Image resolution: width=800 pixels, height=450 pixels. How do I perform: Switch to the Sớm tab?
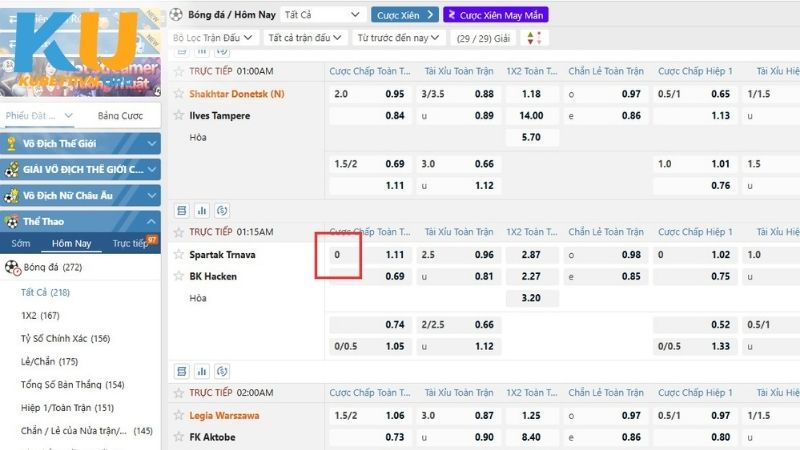21,244
